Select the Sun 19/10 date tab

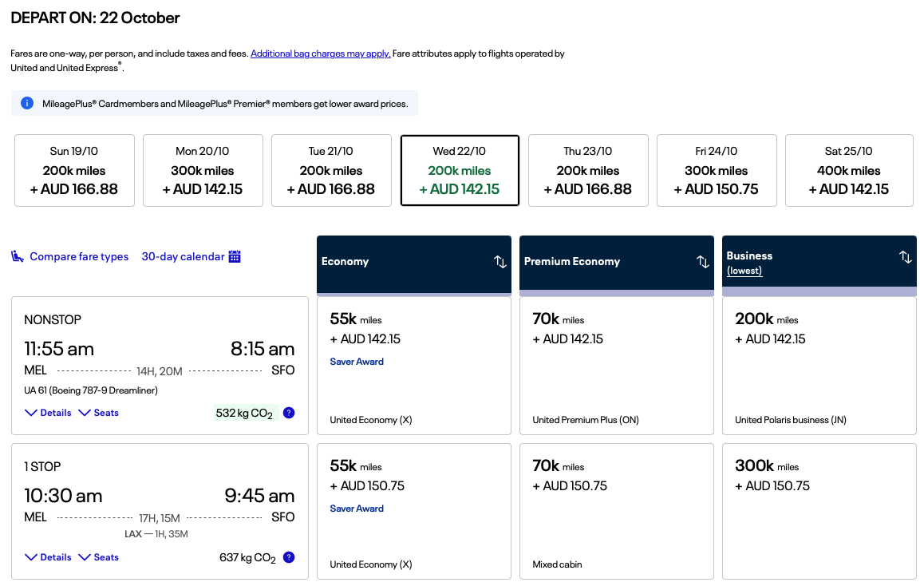pyautogui.click(x=74, y=170)
